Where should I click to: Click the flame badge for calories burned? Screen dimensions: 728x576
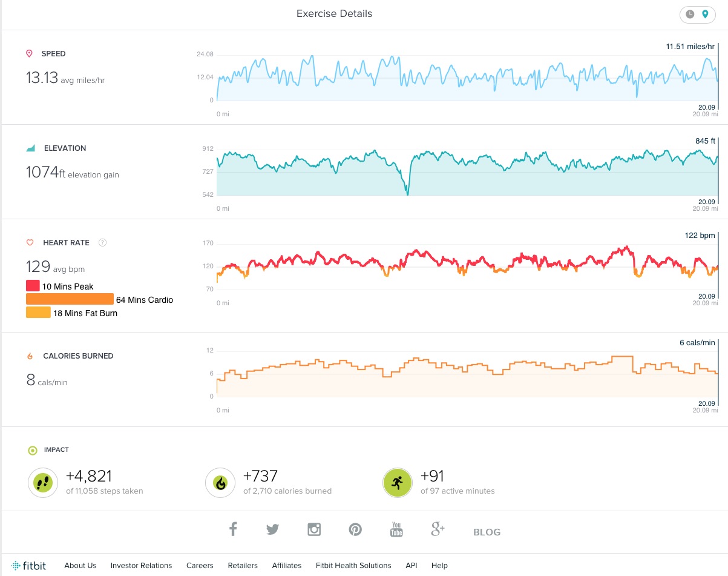[x=220, y=482]
